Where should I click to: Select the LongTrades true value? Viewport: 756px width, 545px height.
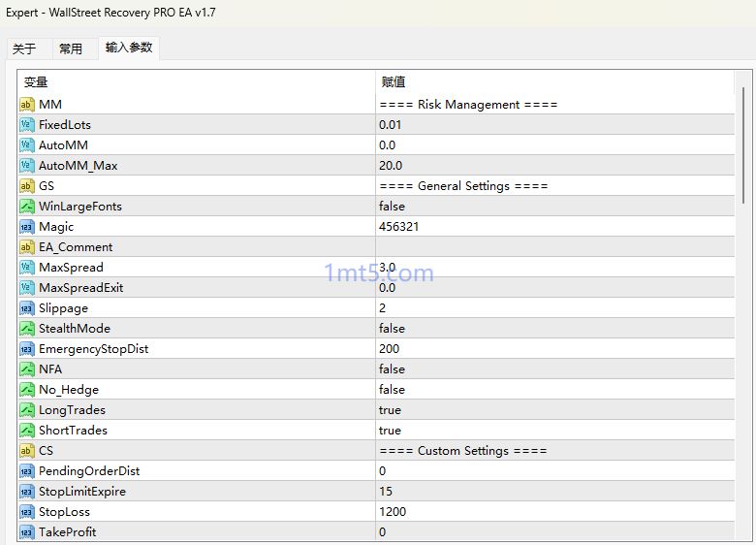click(390, 410)
